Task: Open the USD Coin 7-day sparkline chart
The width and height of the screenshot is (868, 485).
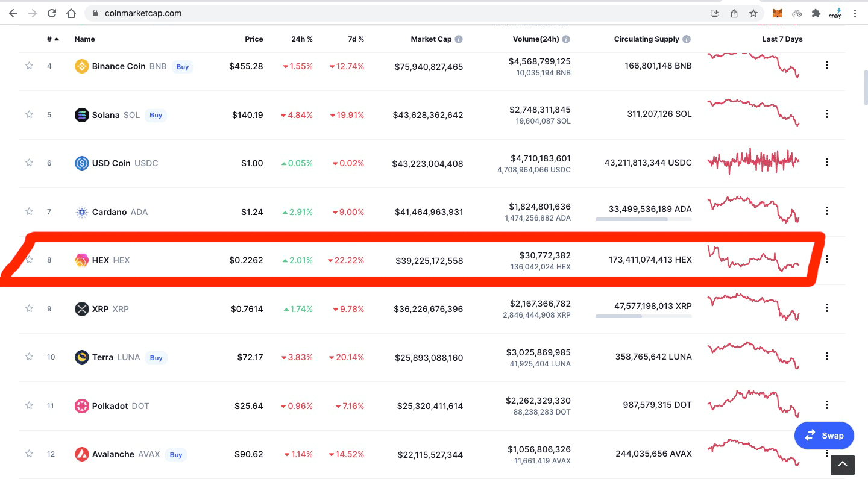Action: [x=753, y=161]
